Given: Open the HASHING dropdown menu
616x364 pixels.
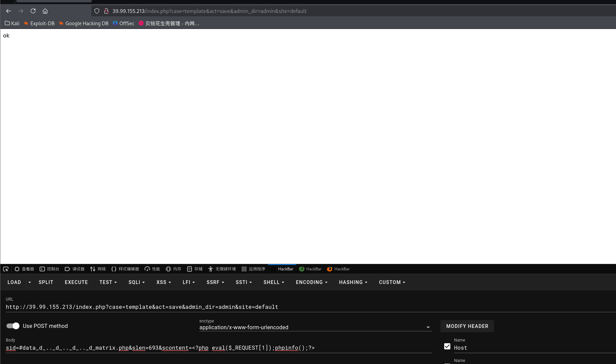Looking at the screenshot, I should click(353, 282).
